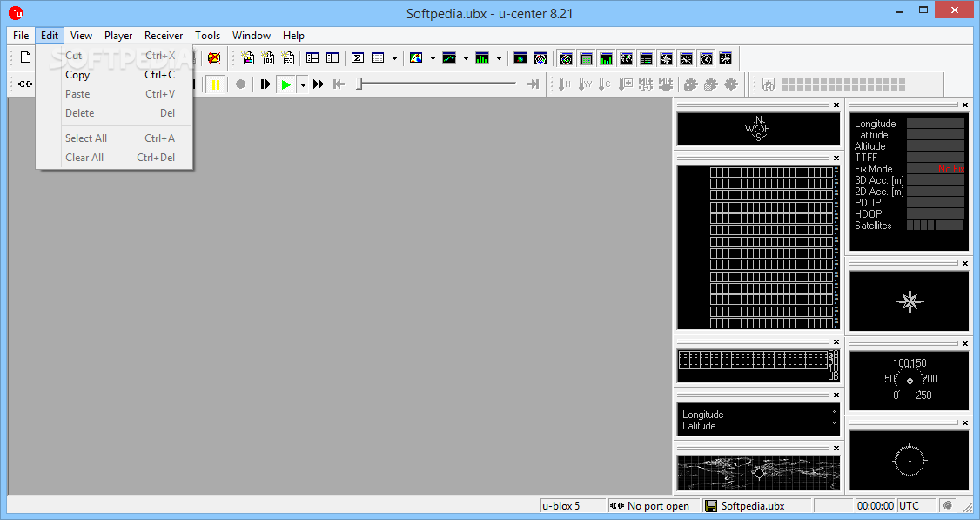Click the first M+ connector toolbar icon
This screenshot has width=980, height=520.
click(x=646, y=84)
